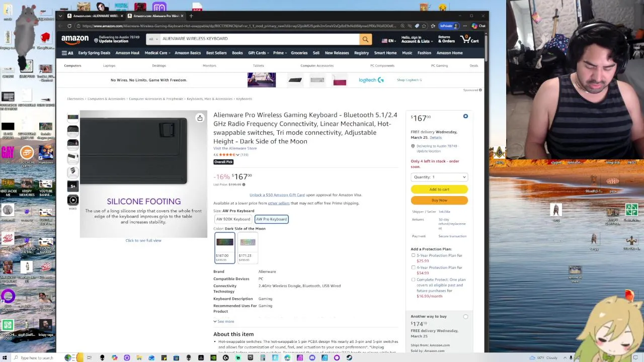
Task: Open the search category All dropdown
Action: pos(153,39)
